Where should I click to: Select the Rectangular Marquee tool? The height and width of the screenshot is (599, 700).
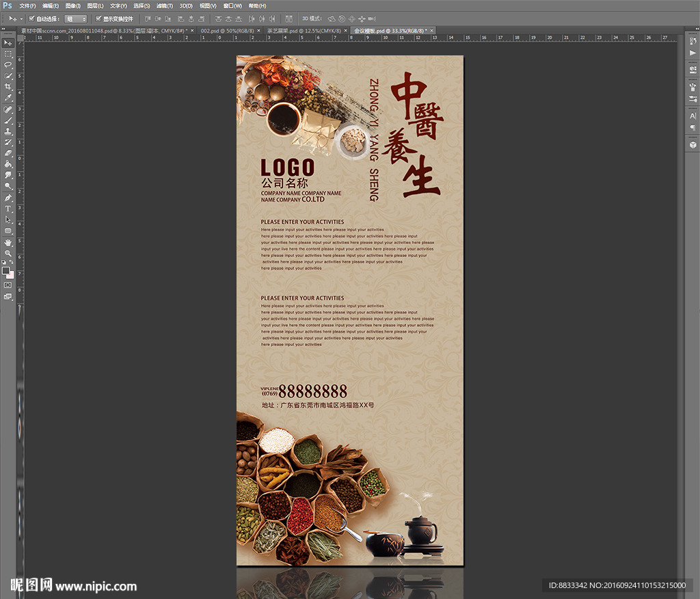coord(8,54)
